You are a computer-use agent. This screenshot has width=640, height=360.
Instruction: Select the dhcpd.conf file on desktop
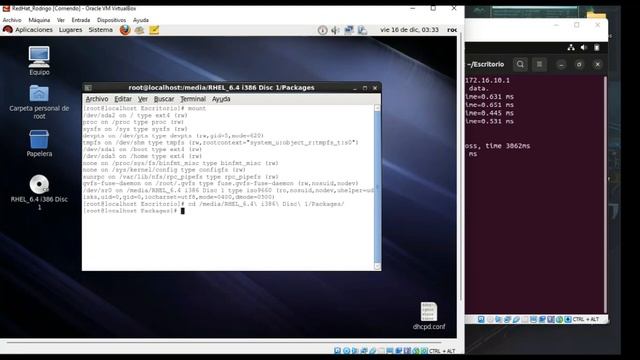click(x=429, y=316)
